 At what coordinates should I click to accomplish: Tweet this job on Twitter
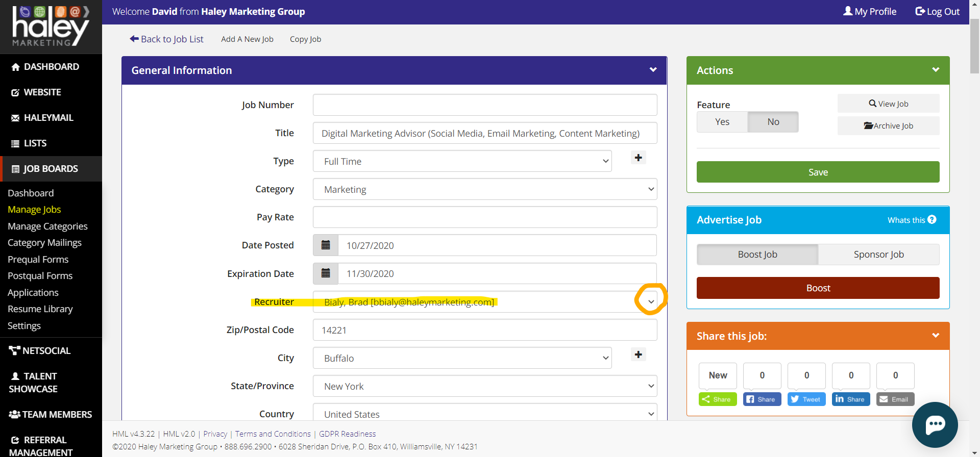tap(806, 399)
